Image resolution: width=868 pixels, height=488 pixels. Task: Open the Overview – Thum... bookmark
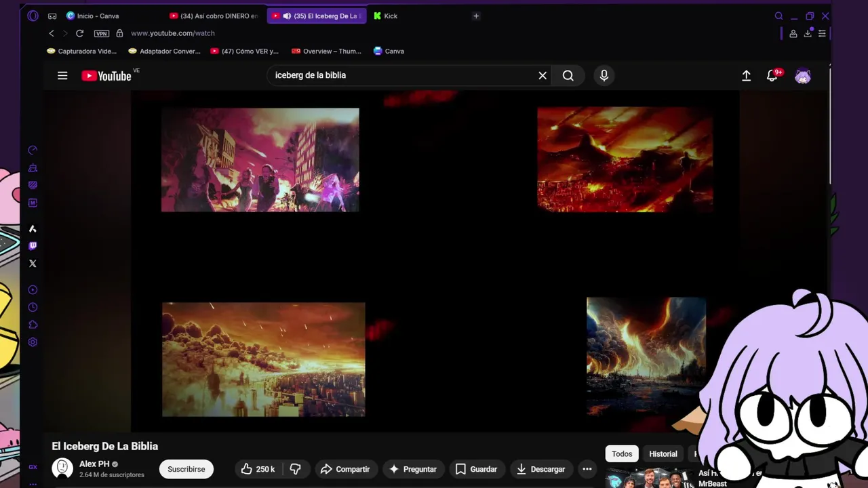(326, 51)
